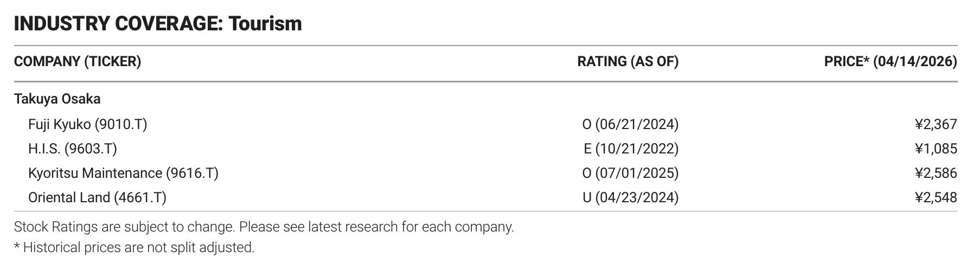Open the H.I.S. (9603.T) entry
The width and height of the screenshot is (980, 270).
coord(73,149)
